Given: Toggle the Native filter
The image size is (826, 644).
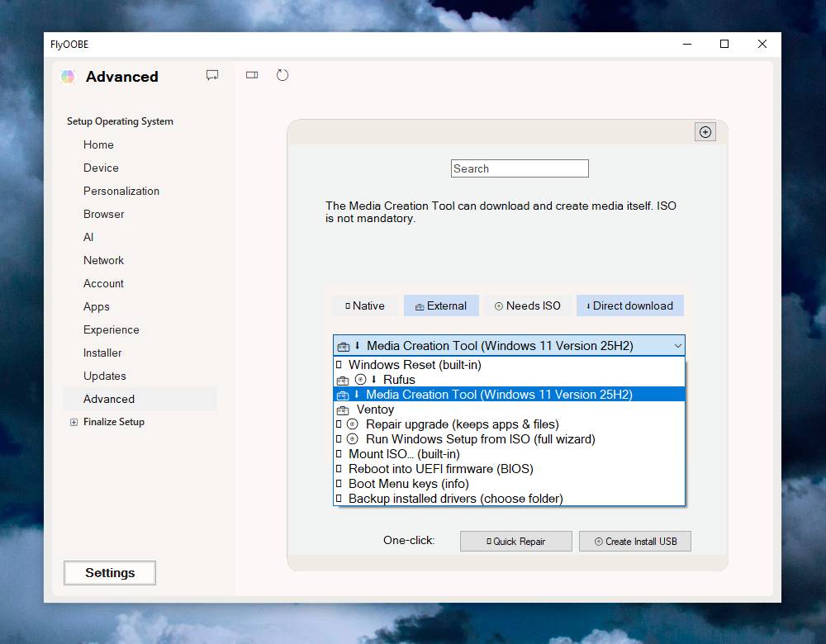Looking at the screenshot, I should [x=365, y=305].
